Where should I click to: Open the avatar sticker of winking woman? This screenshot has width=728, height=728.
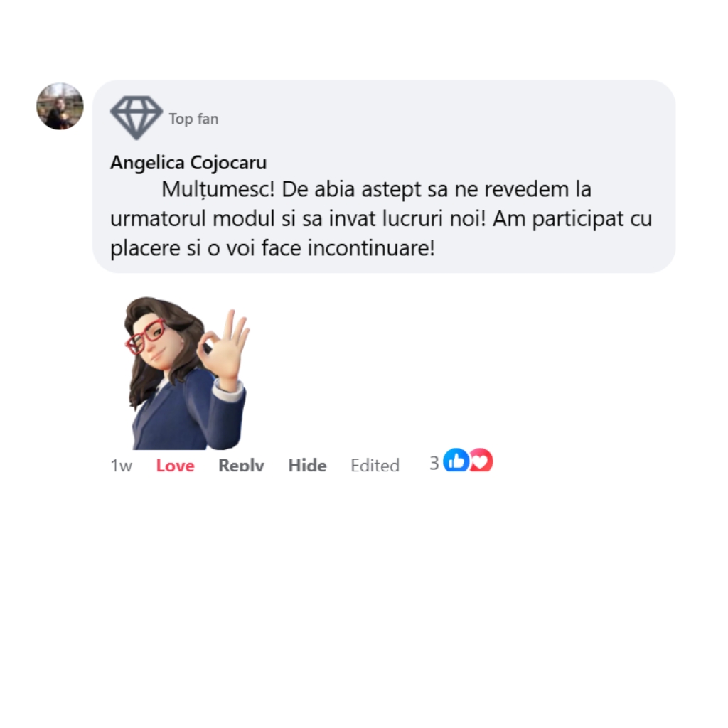point(186,373)
